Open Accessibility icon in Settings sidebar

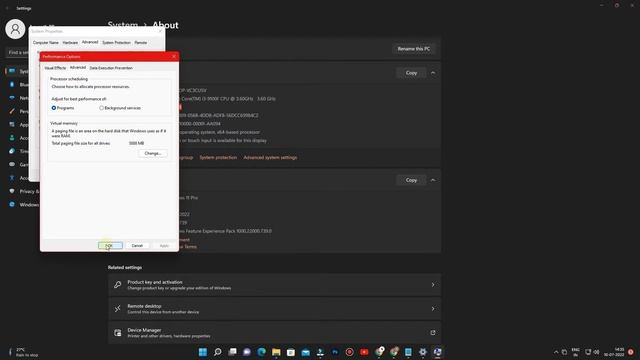tap(12, 178)
